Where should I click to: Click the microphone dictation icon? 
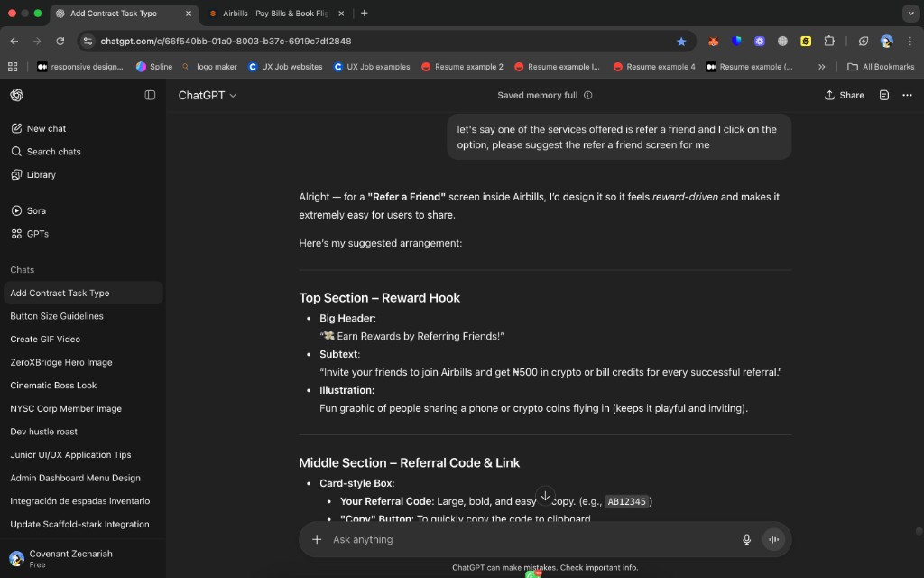click(746, 539)
